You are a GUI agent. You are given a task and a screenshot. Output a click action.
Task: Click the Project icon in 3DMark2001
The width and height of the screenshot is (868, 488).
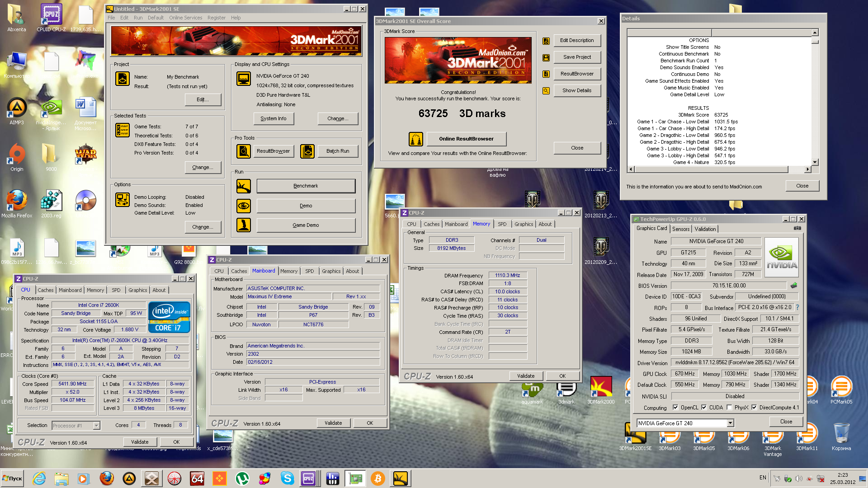tap(122, 79)
